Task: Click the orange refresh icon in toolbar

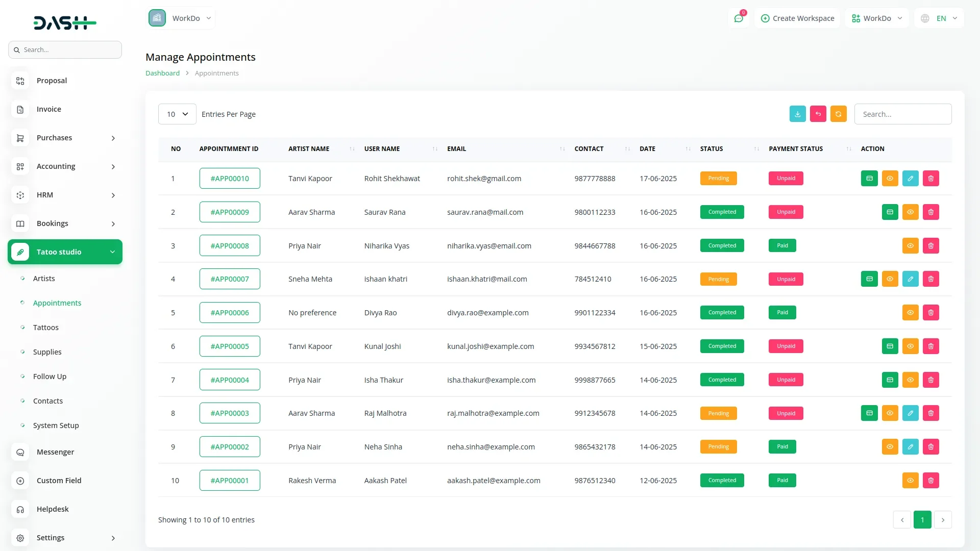Action: (x=838, y=114)
